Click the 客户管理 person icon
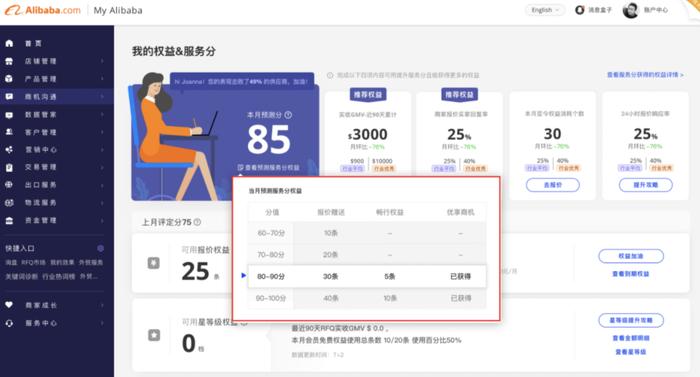The width and height of the screenshot is (700, 377). click(x=9, y=132)
